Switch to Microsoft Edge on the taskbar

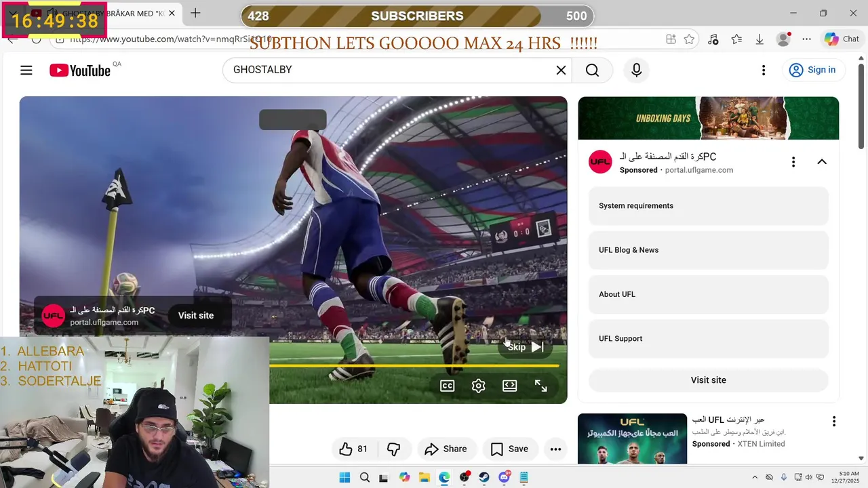tap(444, 477)
